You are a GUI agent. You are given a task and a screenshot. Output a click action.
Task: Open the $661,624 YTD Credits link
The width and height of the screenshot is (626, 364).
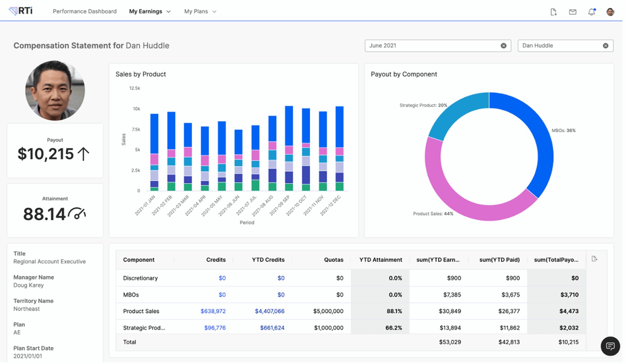(x=272, y=327)
